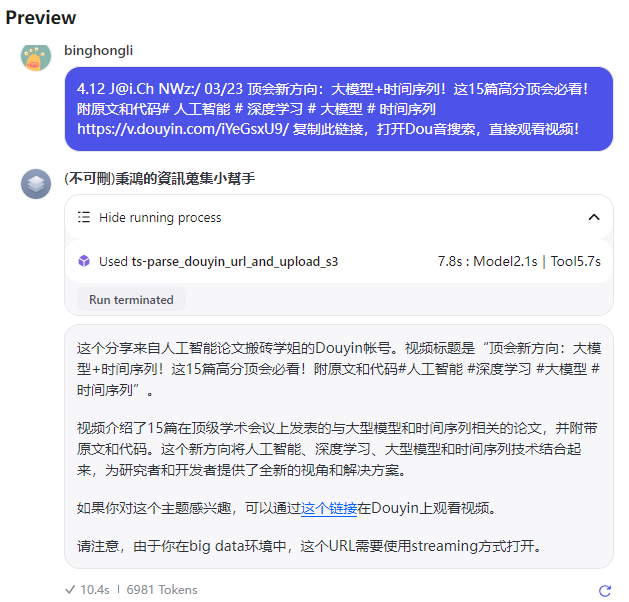The height and width of the screenshot is (602, 629).
Task: Click the 10.4s response time label
Action: tap(95, 590)
